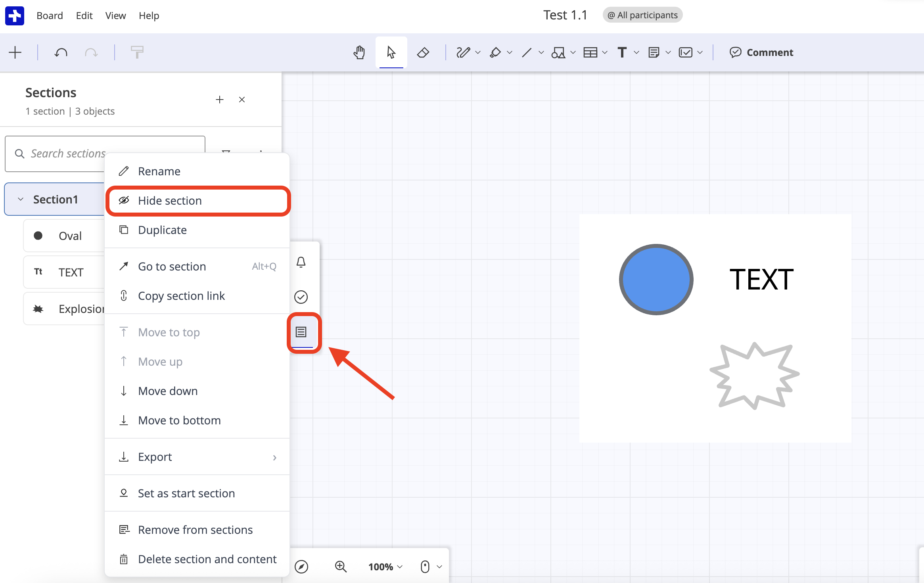
Task: Collapse the Section1 tree node
Action: coord(21,199)
